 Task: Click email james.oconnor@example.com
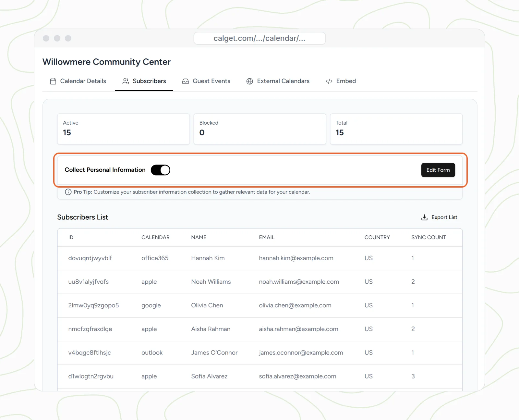(x=301, y=353)
